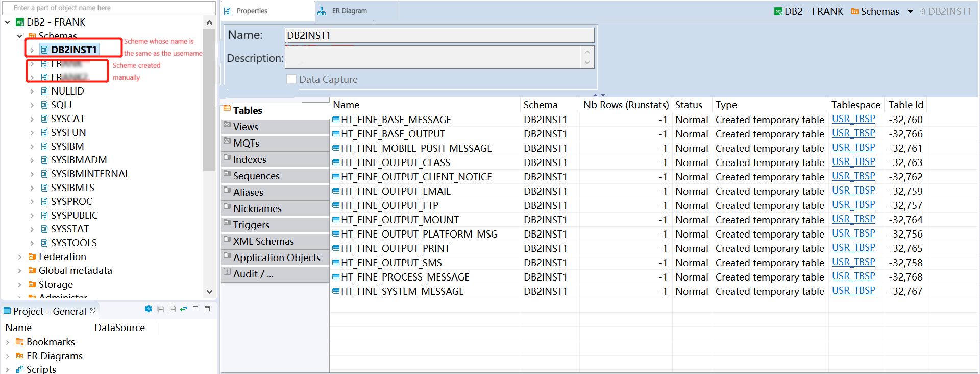
Task: Expand the SYSIBM schema node
Action: pyautogui.click(x=32, y=147)
